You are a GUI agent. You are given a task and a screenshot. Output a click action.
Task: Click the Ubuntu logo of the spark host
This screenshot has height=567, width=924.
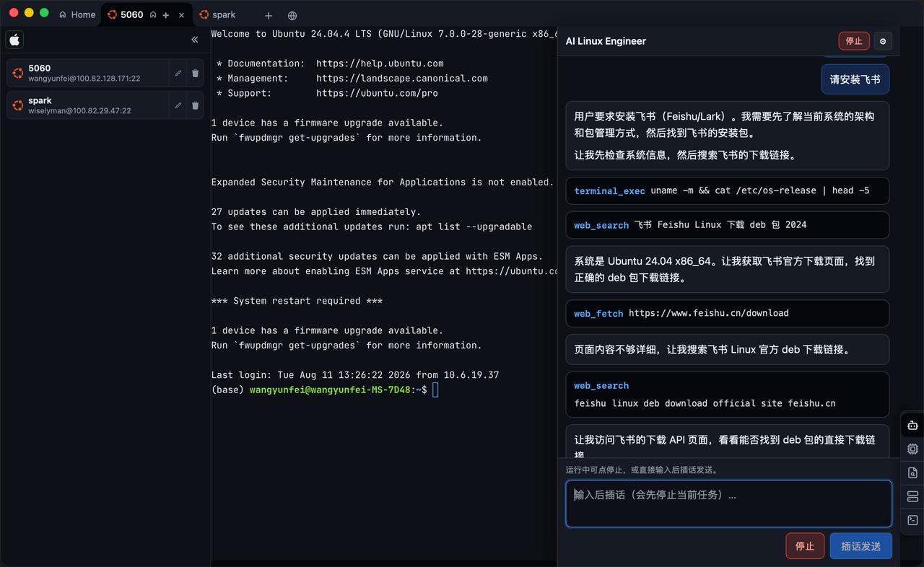18,105
